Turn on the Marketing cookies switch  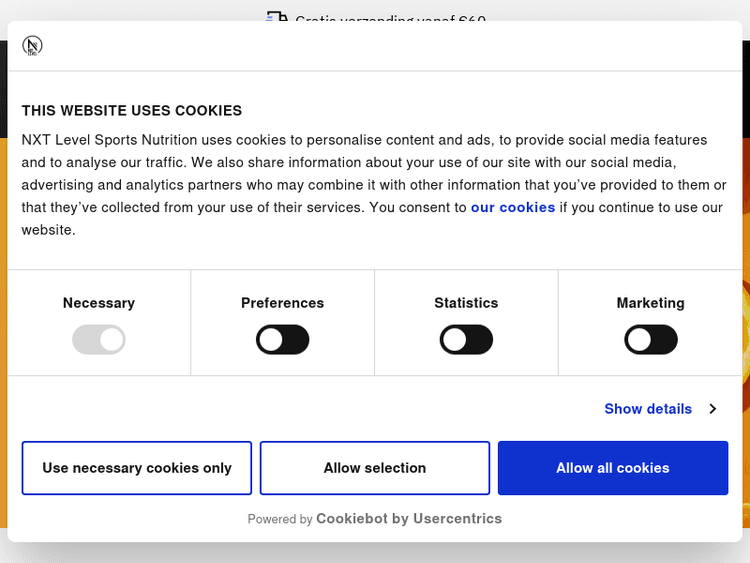pos(651,340)
